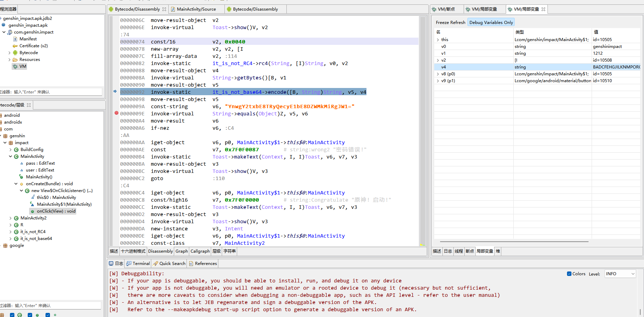This screenshot has height=317, width=644.
Task: Open the 十六进制格式 hex view tab
Action: [133, 251]
